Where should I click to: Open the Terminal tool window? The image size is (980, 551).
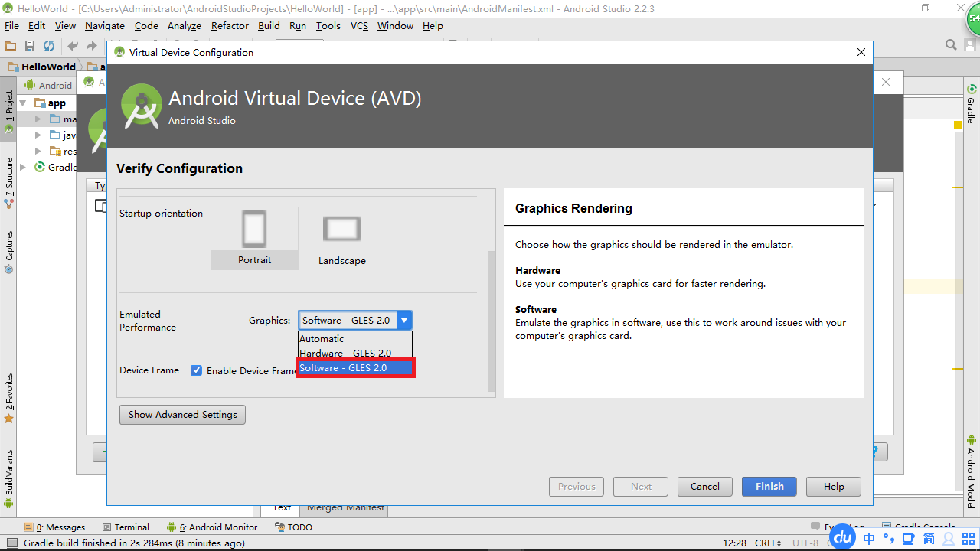[125, 527]
